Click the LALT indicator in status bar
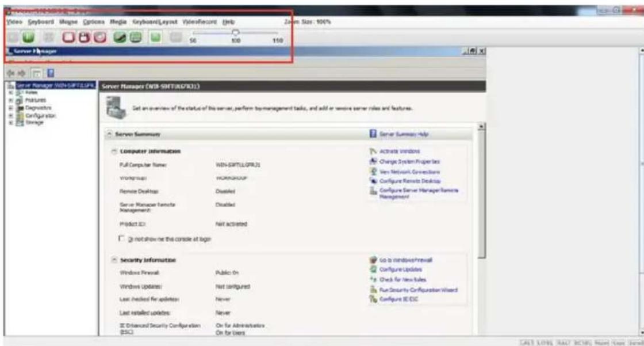 tap(527, 343)
